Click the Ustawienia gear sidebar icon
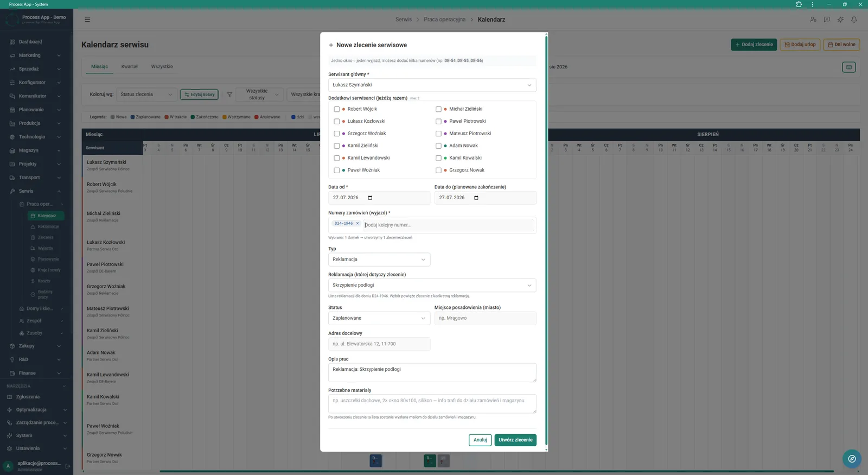The width and height of the screenshot is (868, 475). pyautogui.click(x=9, y=448)
